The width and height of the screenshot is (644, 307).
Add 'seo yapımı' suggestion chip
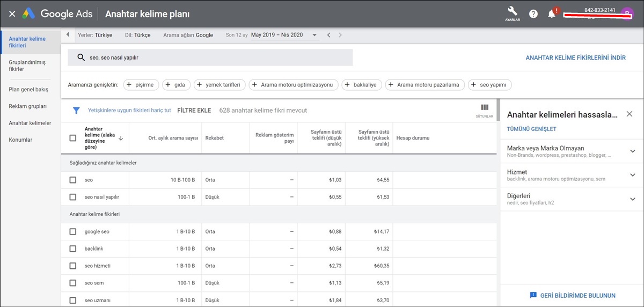pyautogui.click(x=490, y=85)
